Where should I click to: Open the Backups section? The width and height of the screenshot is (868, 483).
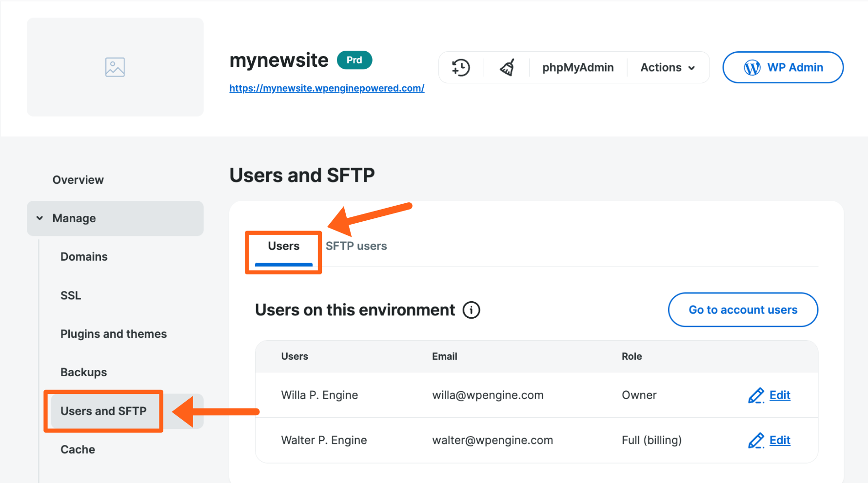click(x=83, y=372)
